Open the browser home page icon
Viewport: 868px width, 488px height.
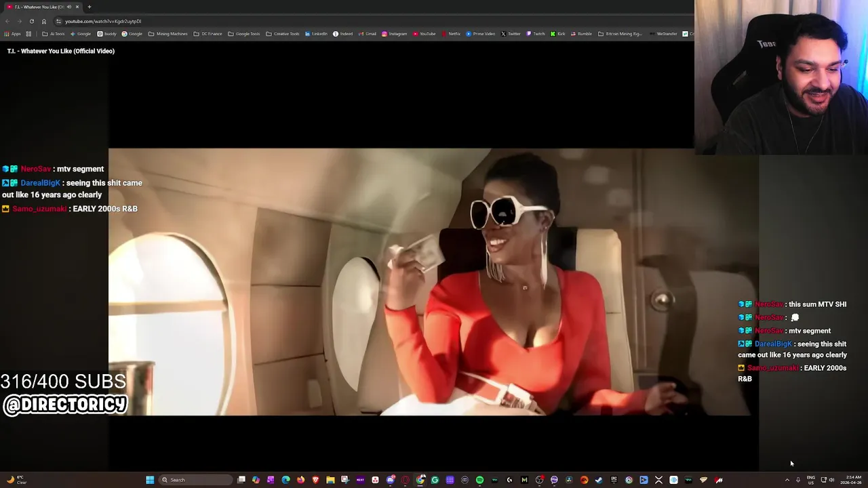(x=44, y=21)
